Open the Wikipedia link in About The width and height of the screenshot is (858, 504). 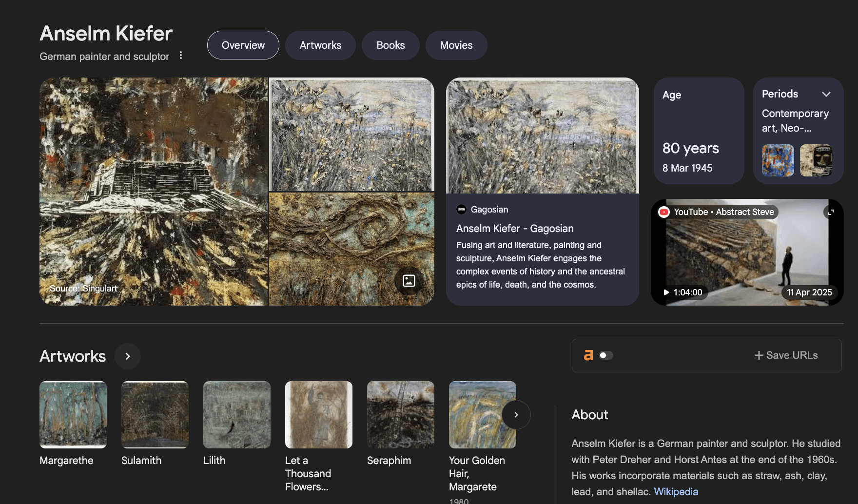click(x=676, y=491)
